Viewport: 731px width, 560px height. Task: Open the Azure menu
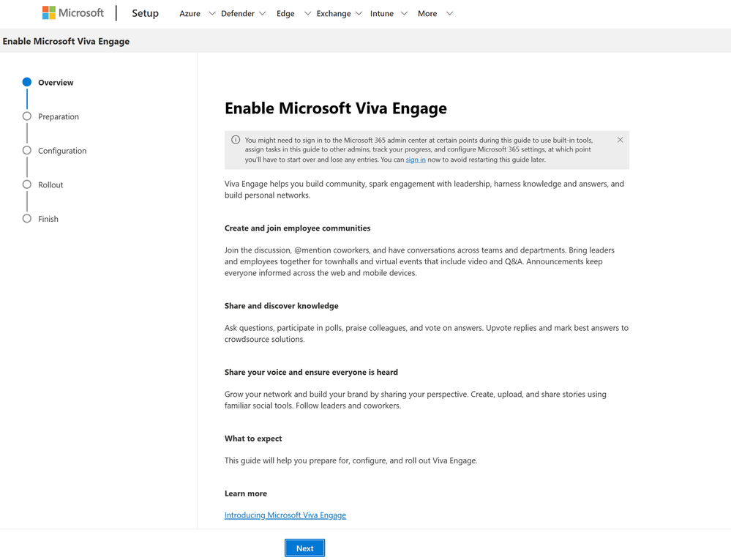190,13
